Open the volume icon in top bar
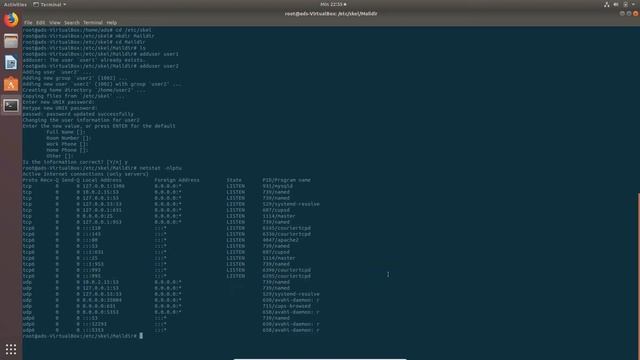This screenshot has width=640, height=360. tap(616, 4)
